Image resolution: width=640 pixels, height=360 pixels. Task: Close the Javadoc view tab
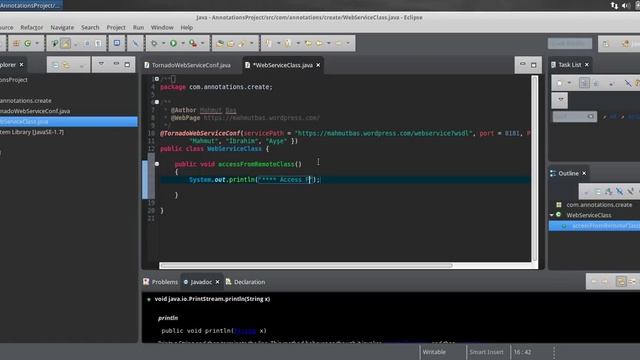tap(218, 282)
